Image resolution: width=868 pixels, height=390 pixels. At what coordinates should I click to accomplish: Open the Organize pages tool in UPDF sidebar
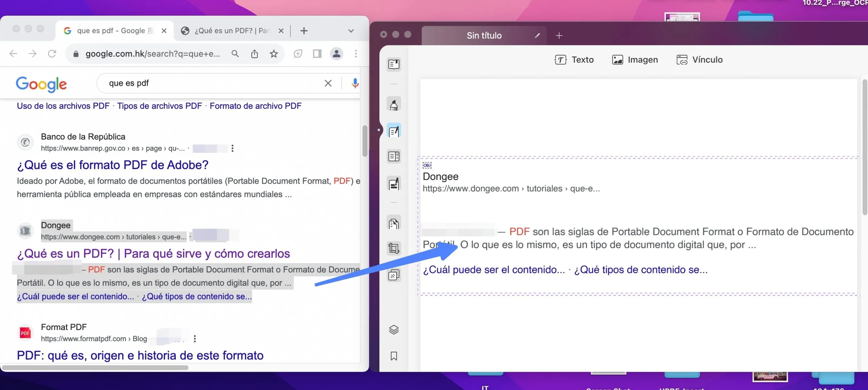click(394, 157)
